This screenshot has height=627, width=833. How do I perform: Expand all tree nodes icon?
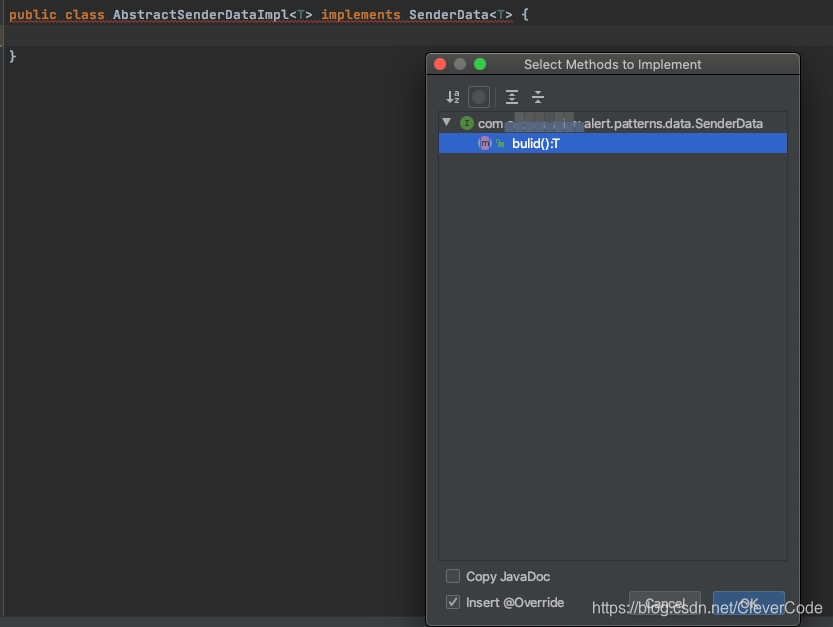(512, 97)
